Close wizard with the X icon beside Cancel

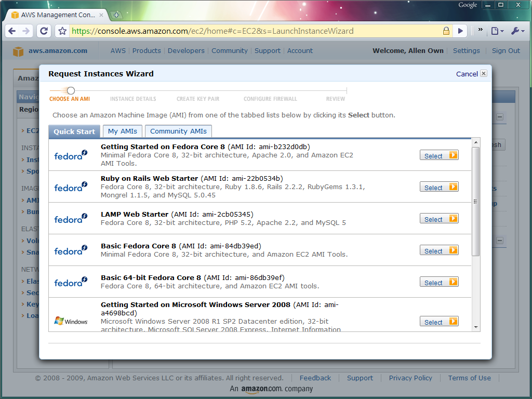pos(484,73)
